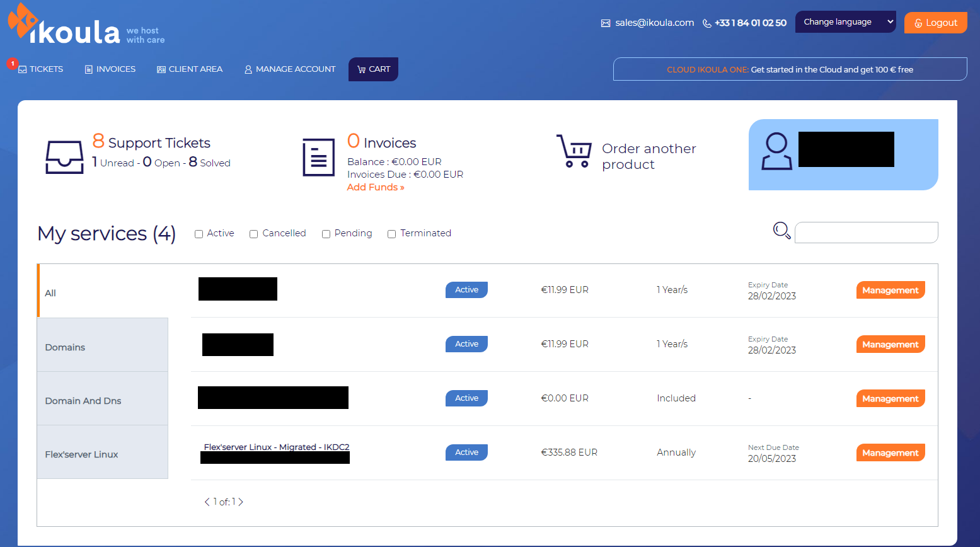Go to Client Area menu

pos(190,69)
